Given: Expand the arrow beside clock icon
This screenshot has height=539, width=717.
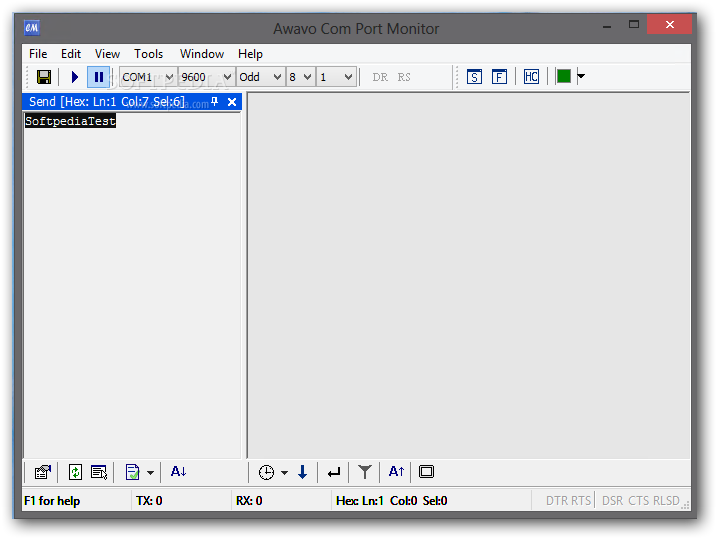Looking at the screenshot, I should tap(284, 472).
